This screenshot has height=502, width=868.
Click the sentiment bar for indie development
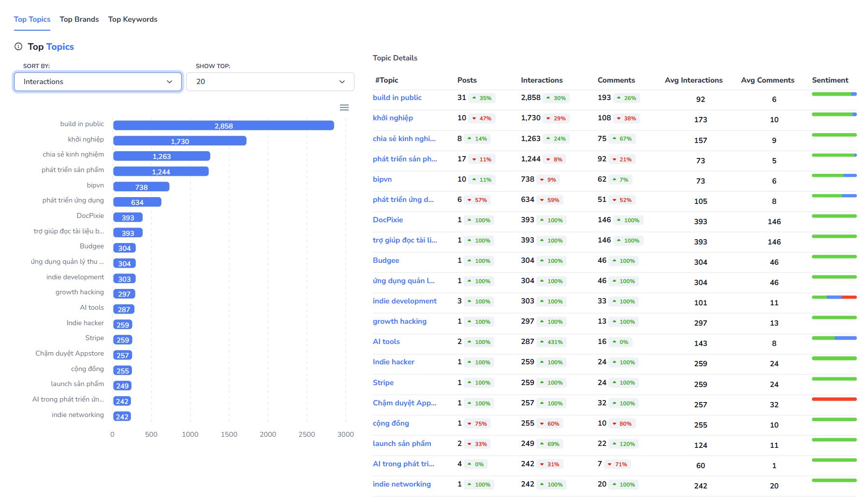click(x=834, y=297)
